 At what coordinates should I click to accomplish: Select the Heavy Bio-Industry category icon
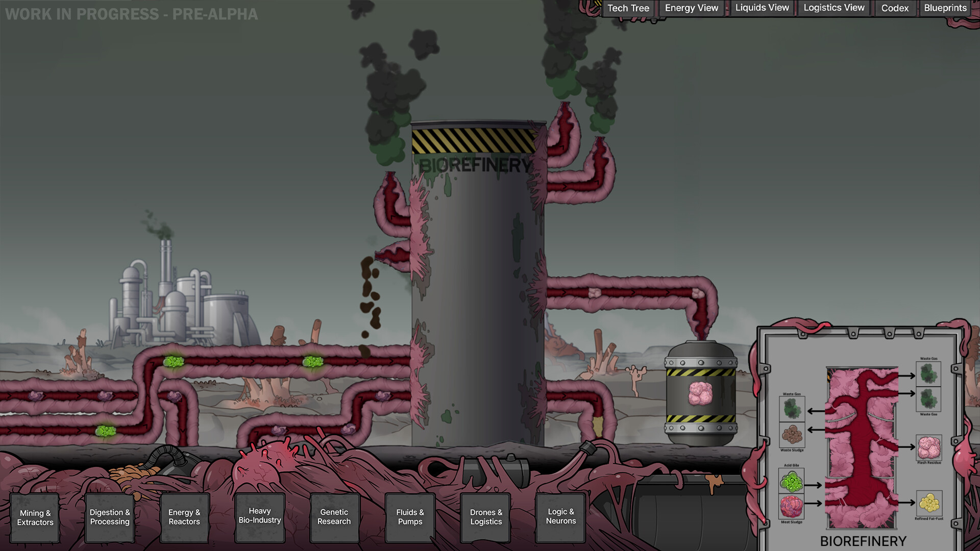259,516
